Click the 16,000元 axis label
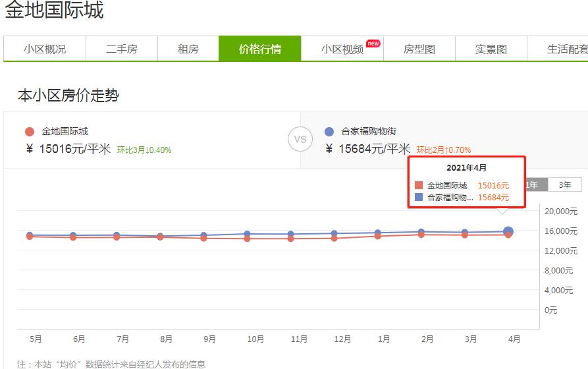 [x=561, y=231]
